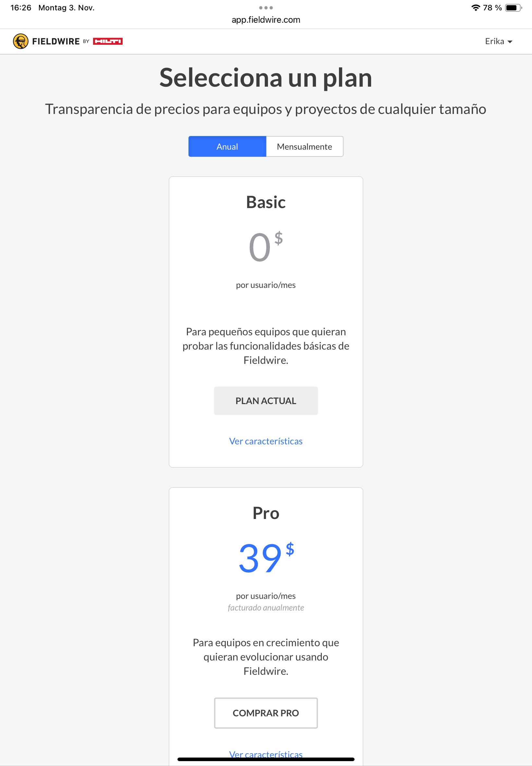This screenshot has height=766, width=532.
Task: Tap the Wi-Fi status icon
Action: point(475,8)
